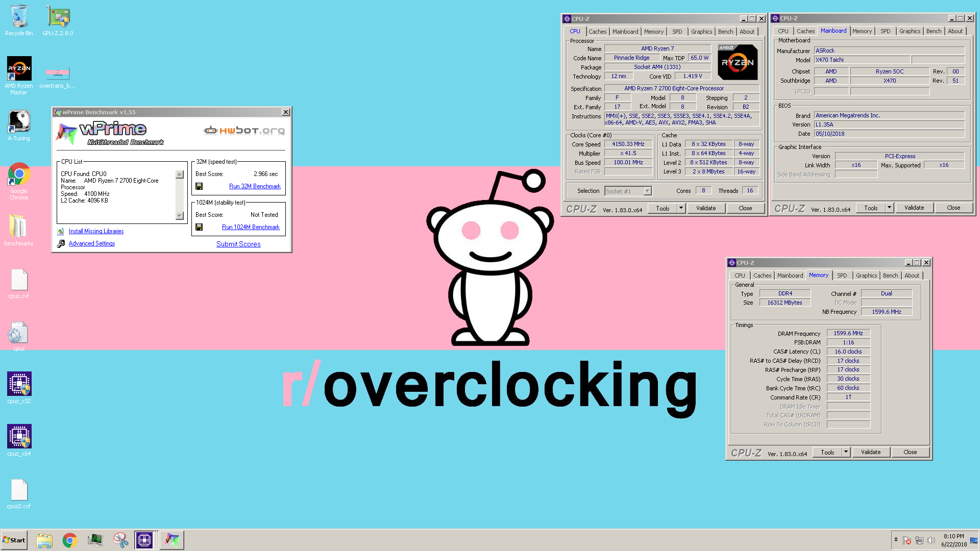Image resolution: width=980 pixels, height=551 pixels.
Task: Open the cpuz_x64 desktop icon
Action: tap(19, 440)
